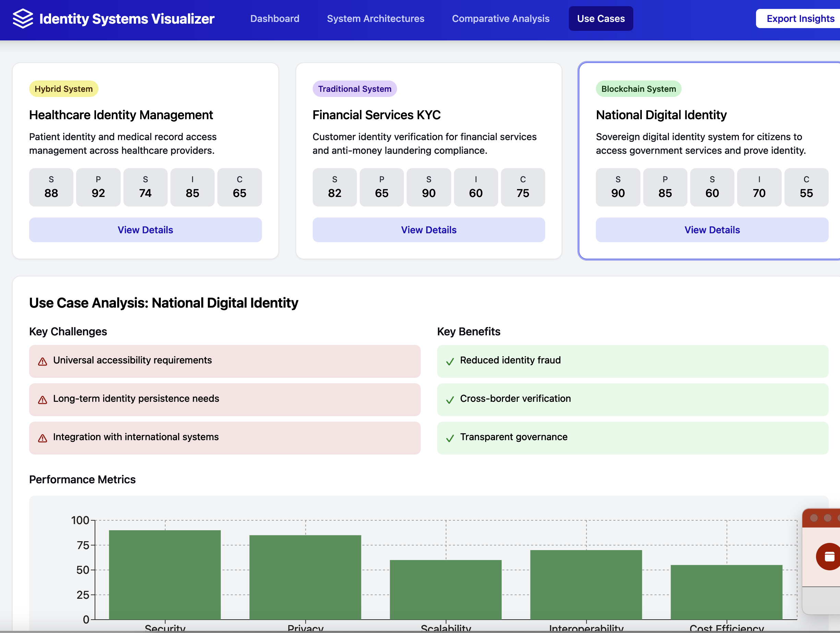Click warning icon beside Universal accessibility requirements

43,362
